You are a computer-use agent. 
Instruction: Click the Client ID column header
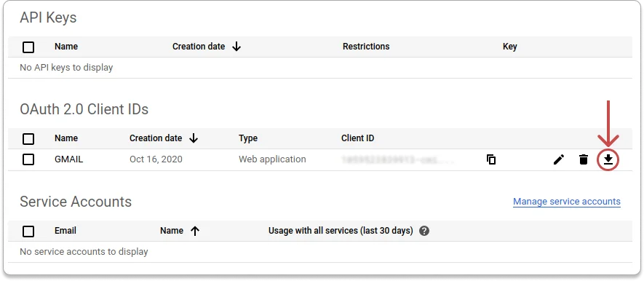pyautogui.click(x=358, y=138)
